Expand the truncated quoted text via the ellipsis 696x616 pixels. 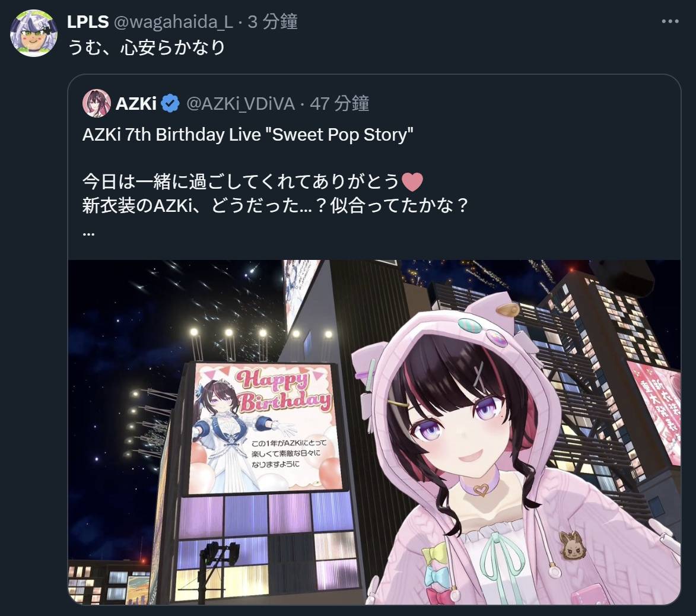(x=89, y=233)
